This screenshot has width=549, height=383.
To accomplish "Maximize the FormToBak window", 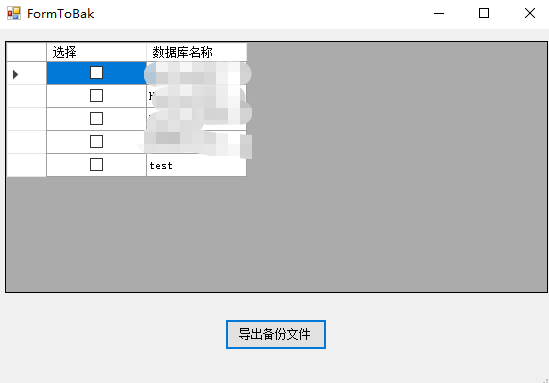I will pyautogui.click(x=484, y=14).
